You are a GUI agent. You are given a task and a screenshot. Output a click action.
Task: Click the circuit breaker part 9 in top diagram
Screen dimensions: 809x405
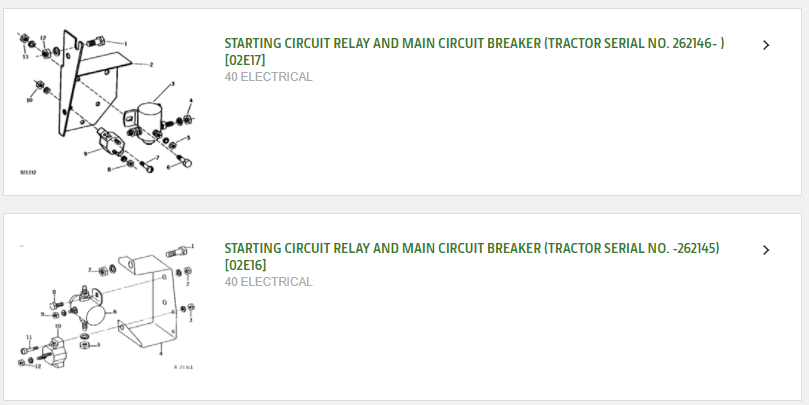[111, 142]
